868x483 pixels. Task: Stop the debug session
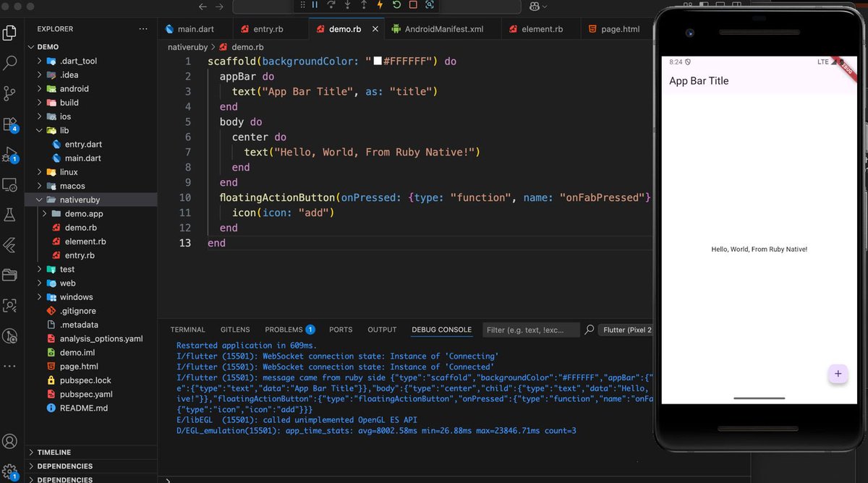point(413,5)
